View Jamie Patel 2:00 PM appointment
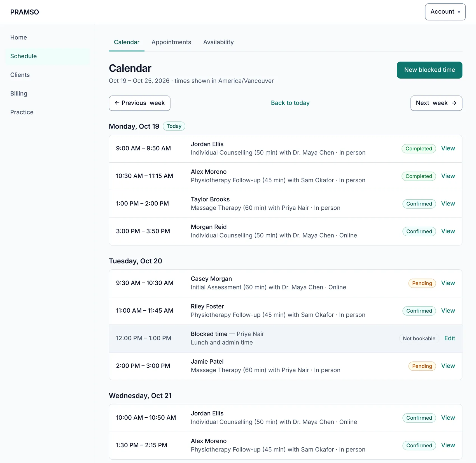Screen dimensions: 476x463 (448, 366)
